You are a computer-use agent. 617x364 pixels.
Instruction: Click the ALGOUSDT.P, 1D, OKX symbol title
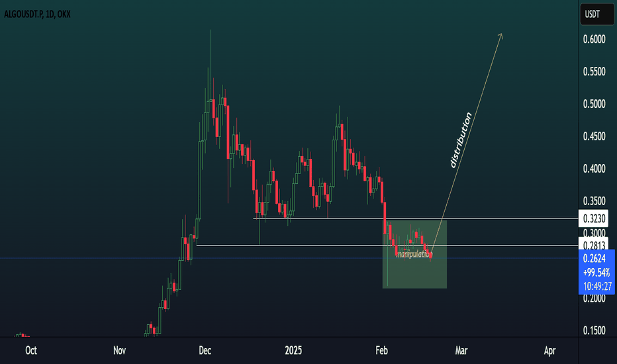37,14
